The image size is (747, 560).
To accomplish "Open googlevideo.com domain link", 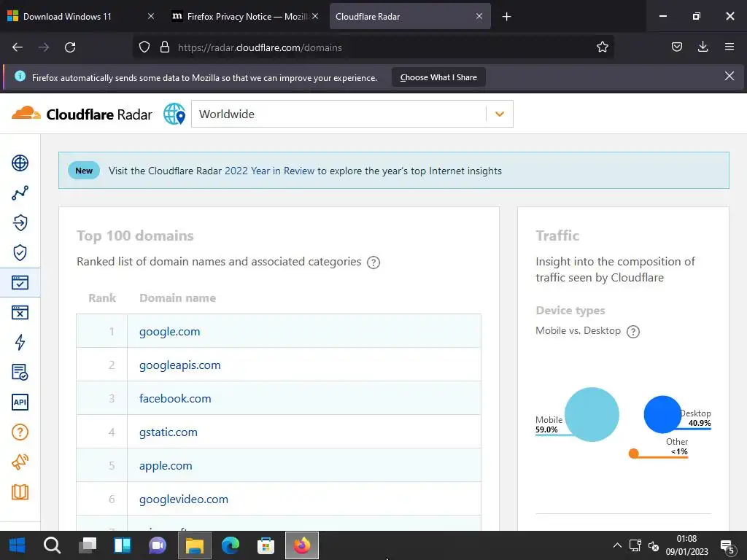I will [183, 499].
